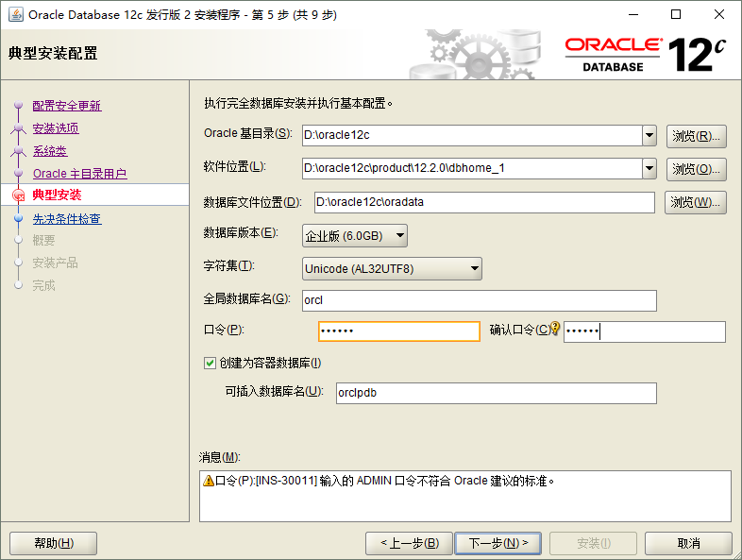
Task: Focus the 可插入数据库名 orclpdb field
Action: click(x=497, y=393)
